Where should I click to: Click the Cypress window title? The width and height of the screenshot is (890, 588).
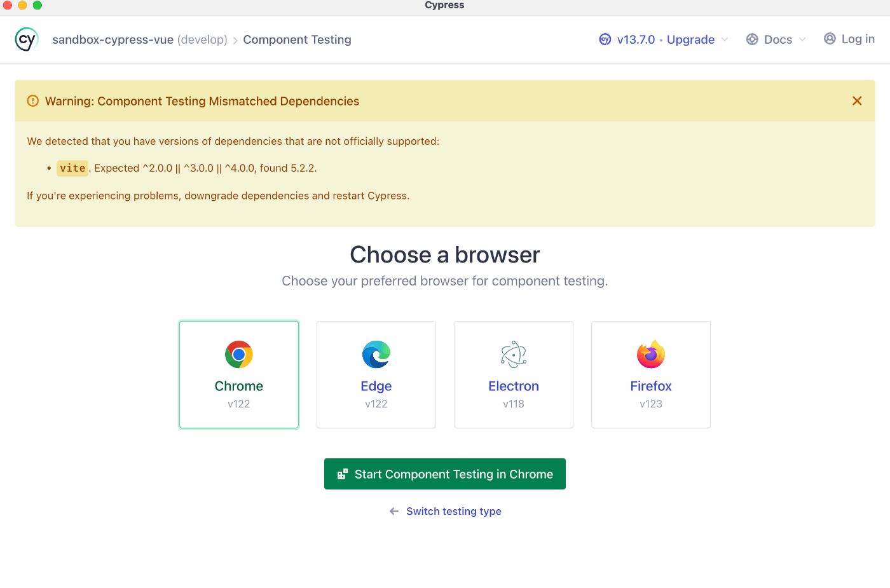coord(444,5)
